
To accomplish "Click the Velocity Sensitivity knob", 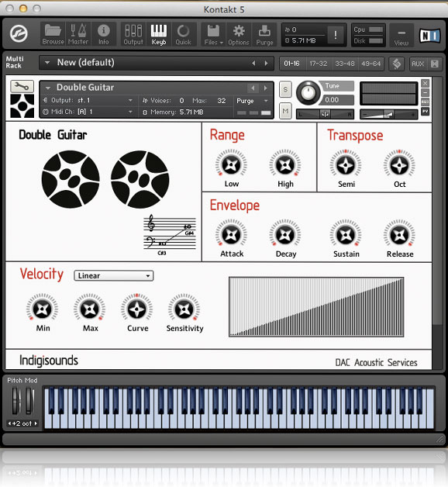I will (184, 309).
